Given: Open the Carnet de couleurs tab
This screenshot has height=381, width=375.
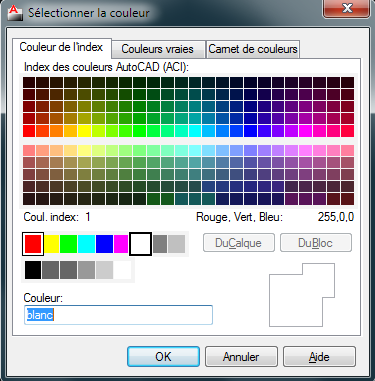Looking at the screenshot, I should pos(253,49).
